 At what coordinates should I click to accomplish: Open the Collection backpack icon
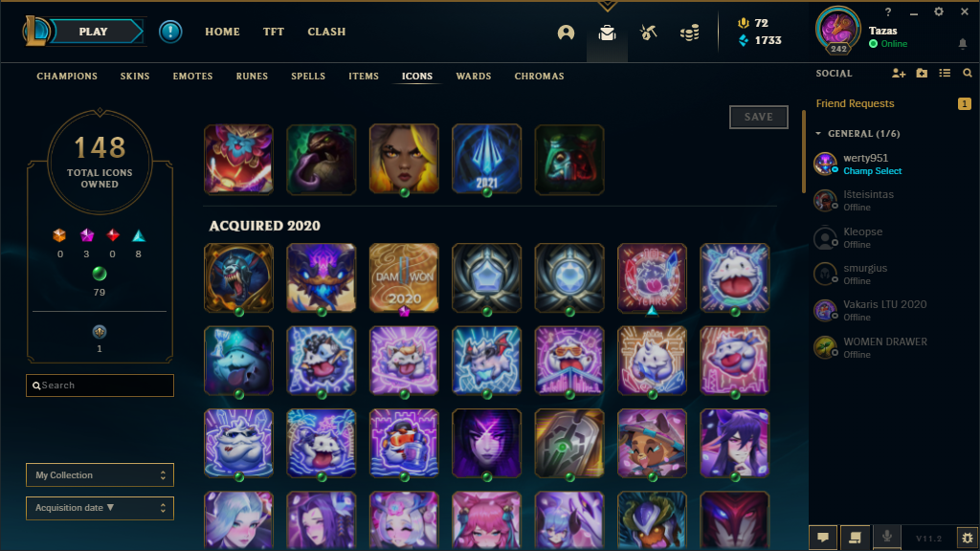click(607, 33)
